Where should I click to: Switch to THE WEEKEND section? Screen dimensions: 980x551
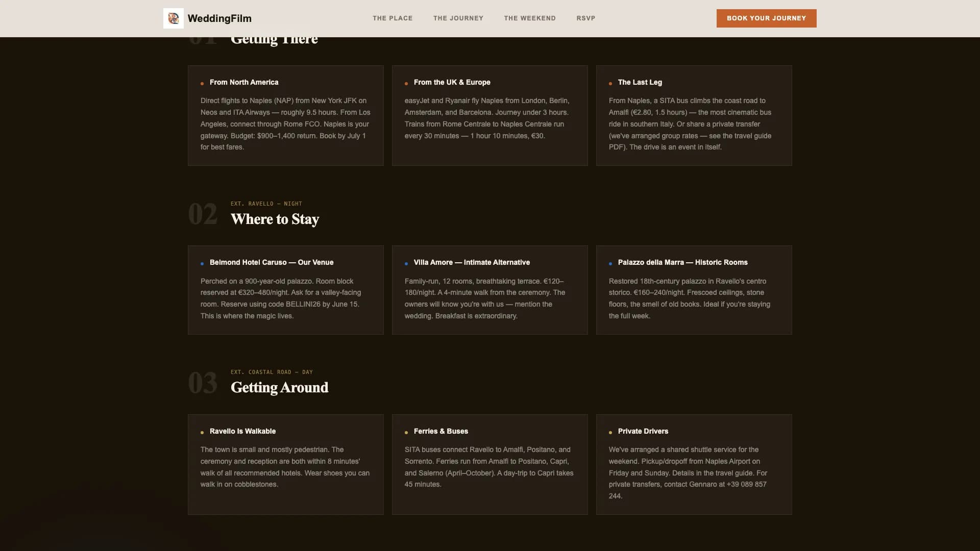coord(530,18)
